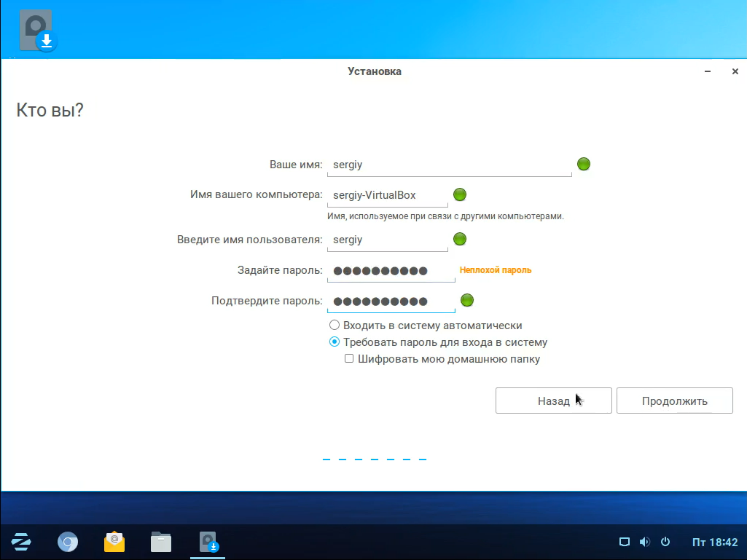The height and width of the screenshot is (560, 747).
Task: Focus the username input field
Action: click(387, 240)
